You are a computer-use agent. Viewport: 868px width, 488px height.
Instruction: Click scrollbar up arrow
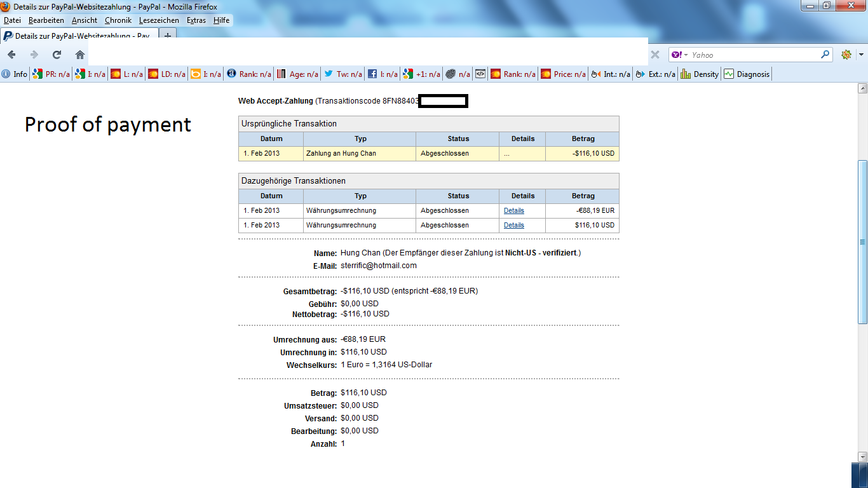click(862, 88)
